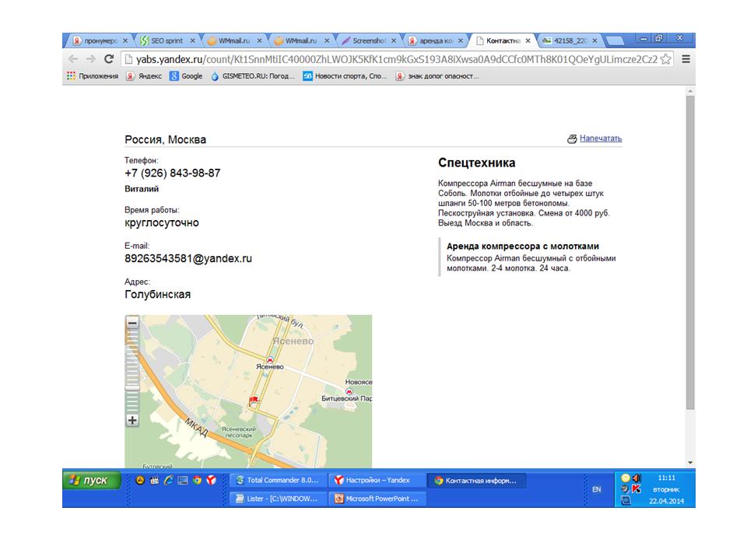747x560 pixels.
Task: Click the printer icon near Напечатать
Action: pyautogui.click(x=572, y=138)
